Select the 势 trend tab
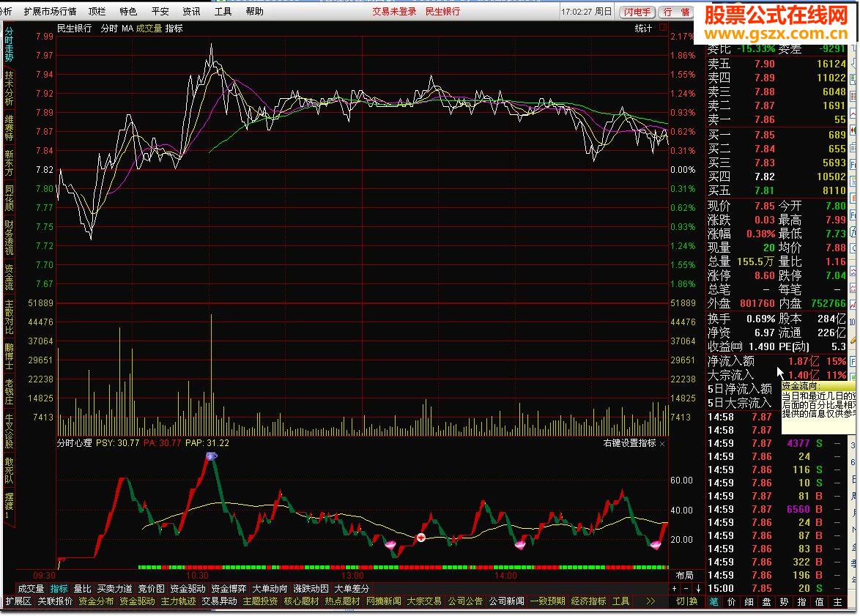This screenshot has width=860, height=616. click(785, 602)
